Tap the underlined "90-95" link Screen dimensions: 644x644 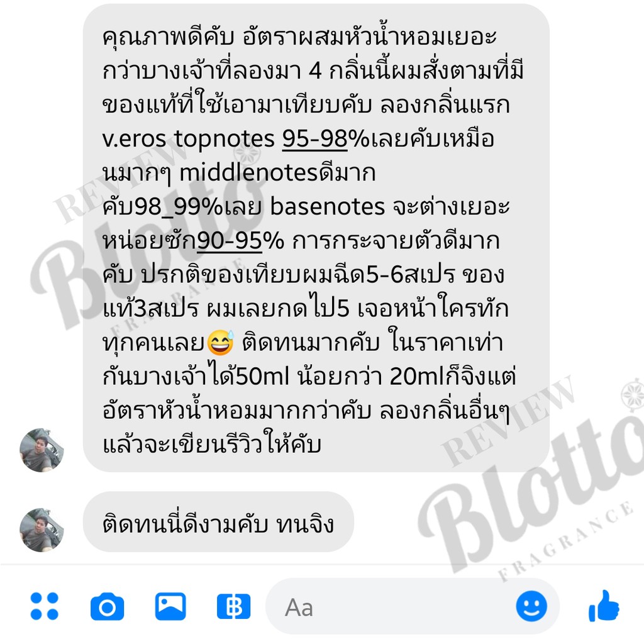[x=230, y=241]
